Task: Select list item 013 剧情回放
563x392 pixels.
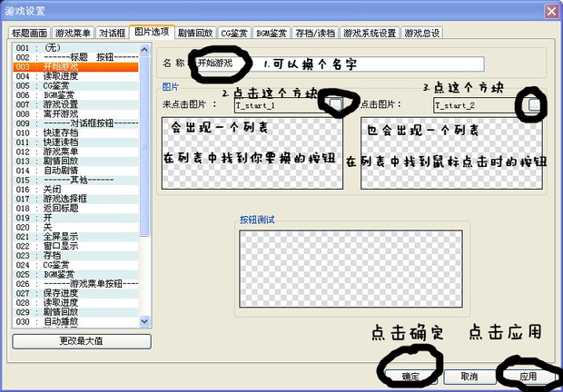Action: (x=75, y=161)
